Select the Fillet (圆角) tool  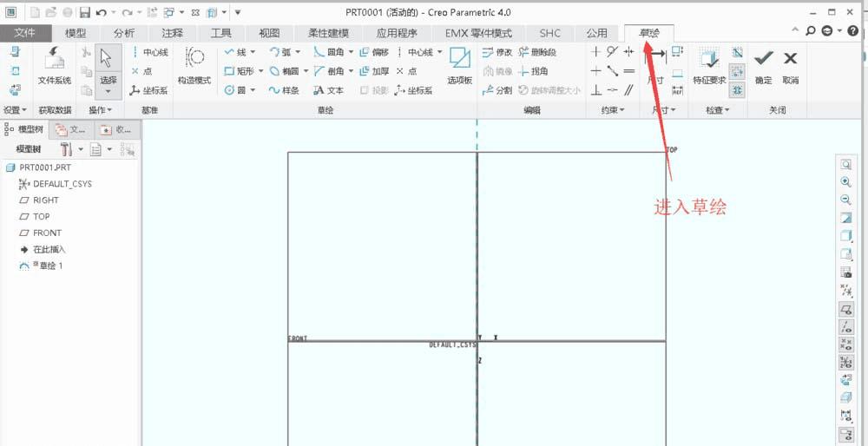(329, 53)
